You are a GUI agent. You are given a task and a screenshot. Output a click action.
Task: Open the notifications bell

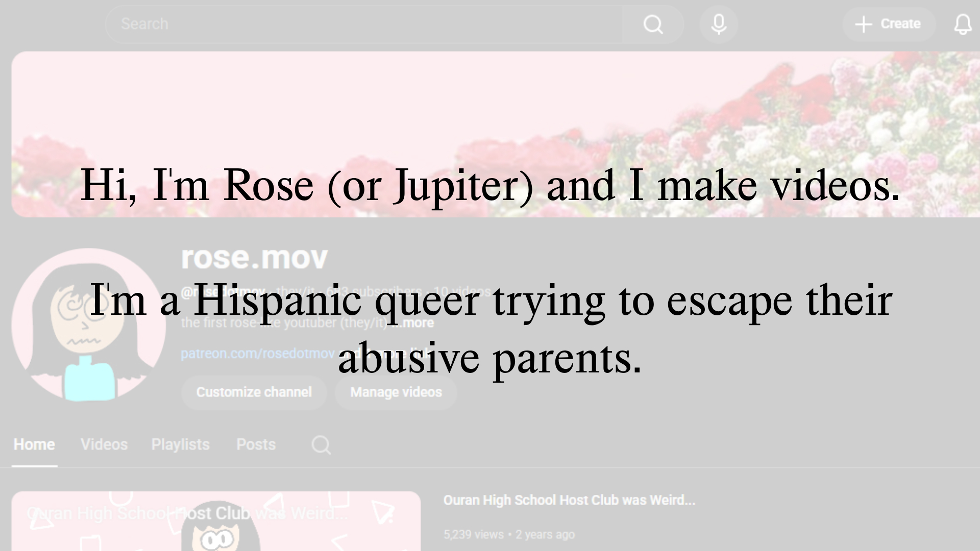pyautogui.click(x=963, y=24)
